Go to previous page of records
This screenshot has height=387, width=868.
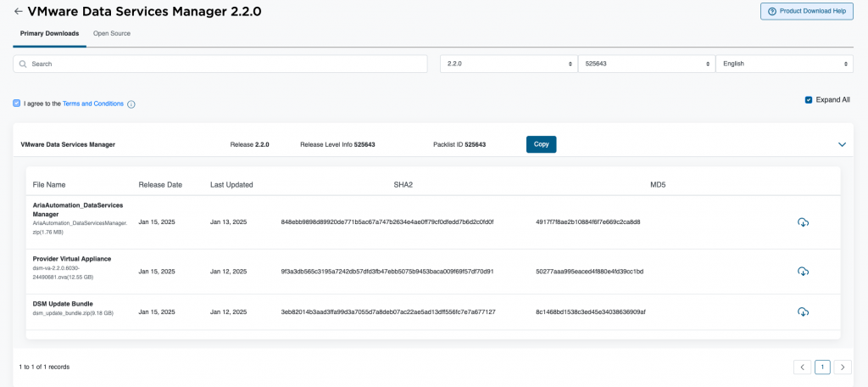point(802,367)
